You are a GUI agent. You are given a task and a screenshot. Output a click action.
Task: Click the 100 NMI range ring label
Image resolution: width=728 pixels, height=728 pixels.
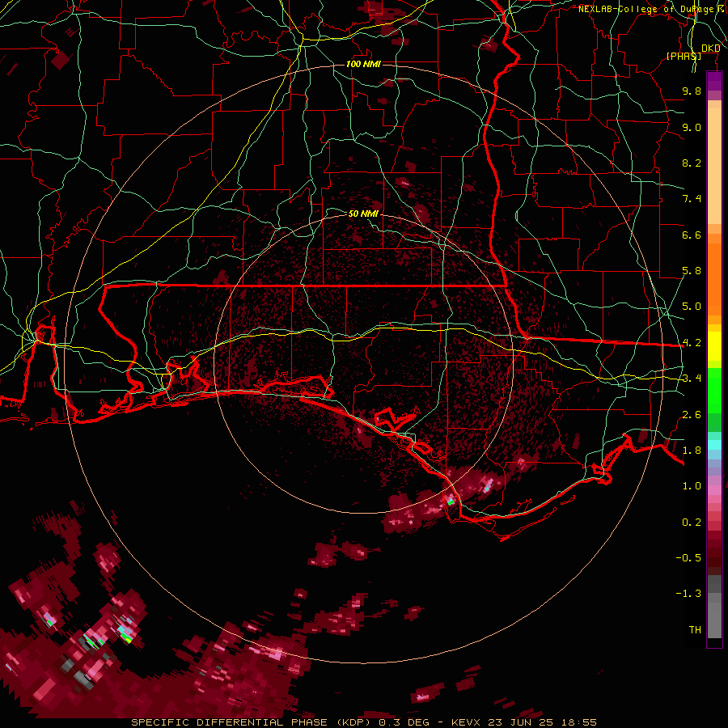[x=363, y=64]
